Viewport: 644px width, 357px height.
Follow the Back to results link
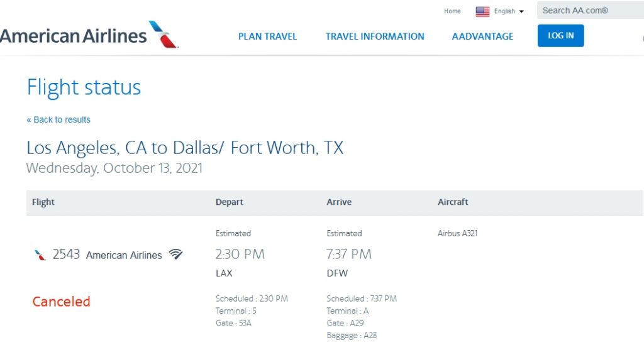pos(58,119)
